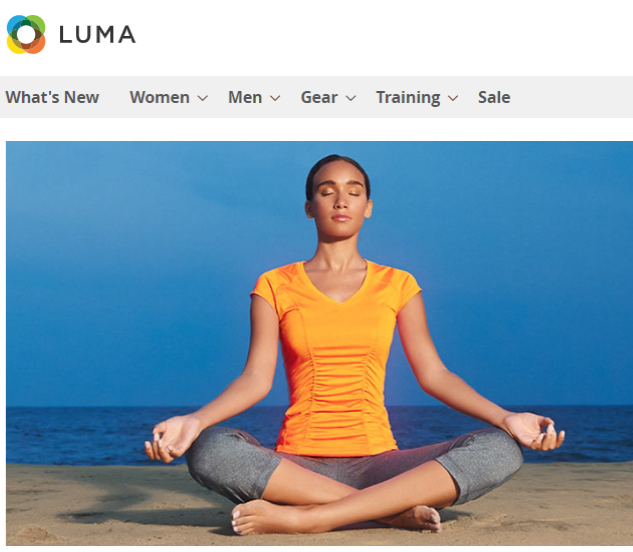Expand the Training dropdown chevron
633x552 pixels.
pos(453,98)
